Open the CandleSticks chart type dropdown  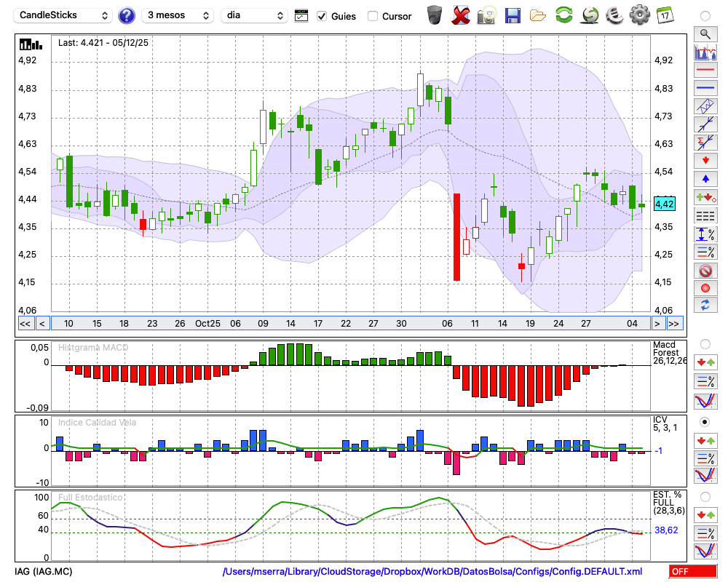tap(63, 15)
